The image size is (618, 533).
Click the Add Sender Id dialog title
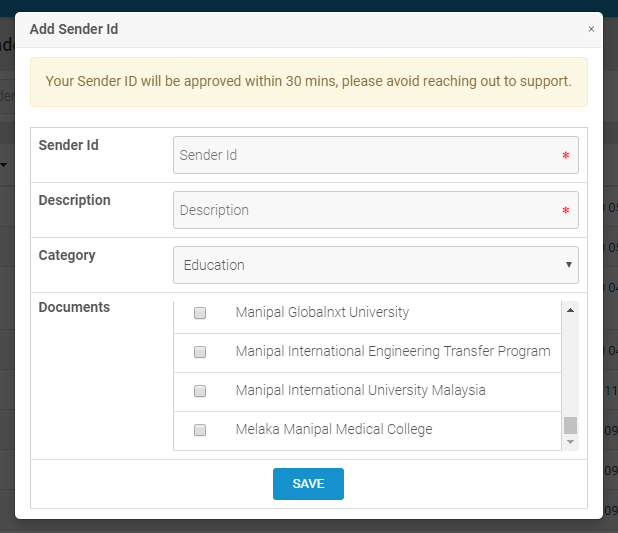pyautogui.click(x=74, y=29)
